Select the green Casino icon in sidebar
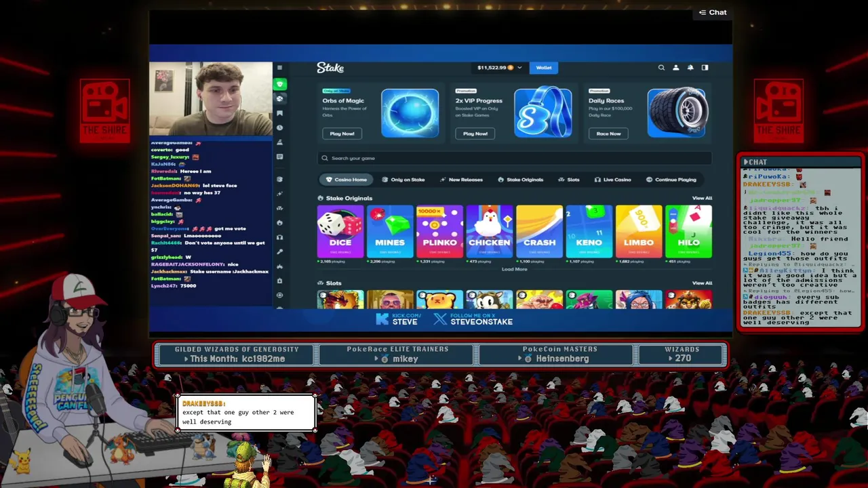 point(279,84)
